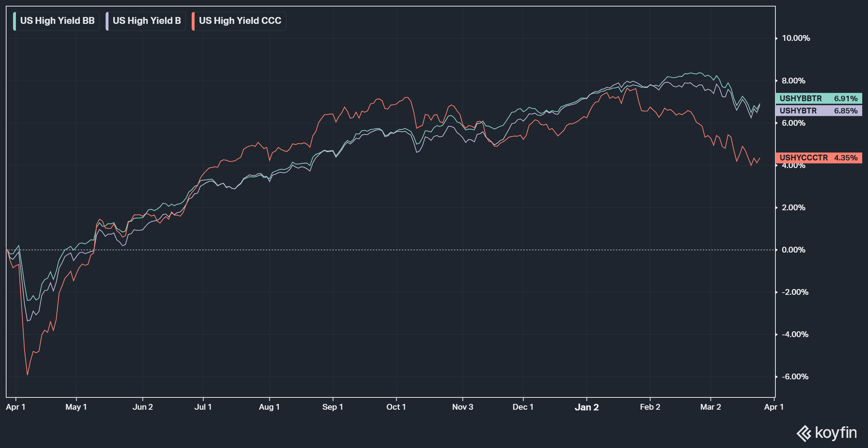Viewport: 868px width, 448px height.
Task: Click the 0.00% baseline axis label
Action: 793,250
